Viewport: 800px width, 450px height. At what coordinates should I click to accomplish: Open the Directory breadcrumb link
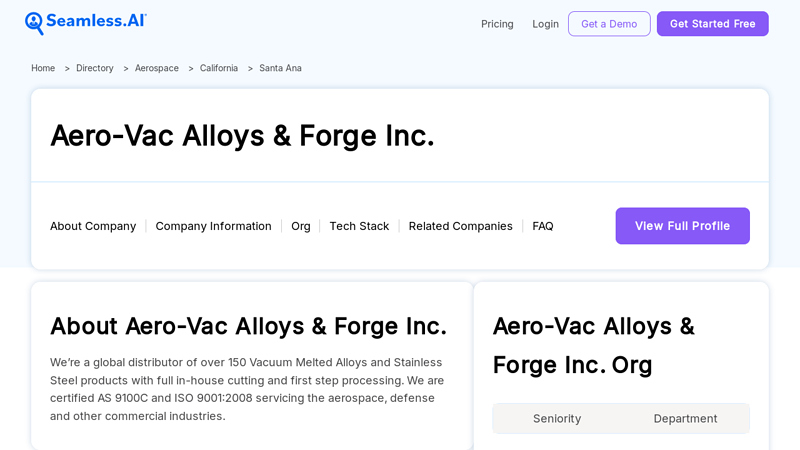tap(95, 68)
